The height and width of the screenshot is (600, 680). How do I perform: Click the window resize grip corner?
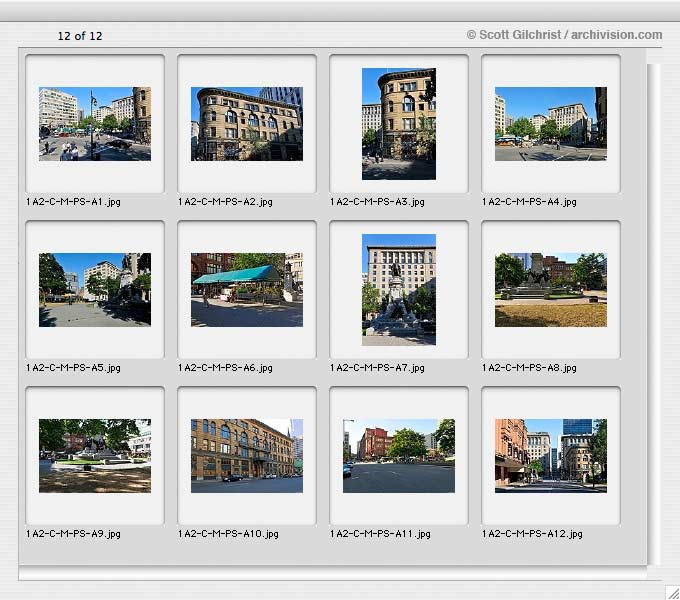pos(673,593)
